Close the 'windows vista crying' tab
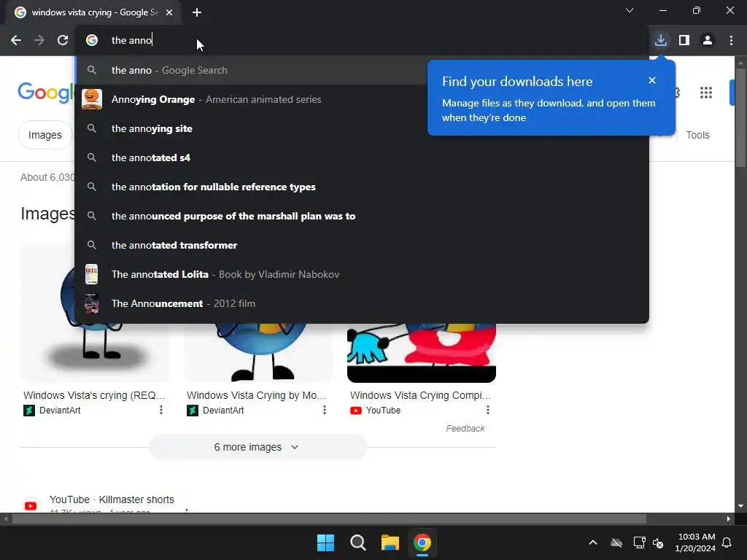The width and height of the screenshot is (747, 560). (x=169, y=12)
